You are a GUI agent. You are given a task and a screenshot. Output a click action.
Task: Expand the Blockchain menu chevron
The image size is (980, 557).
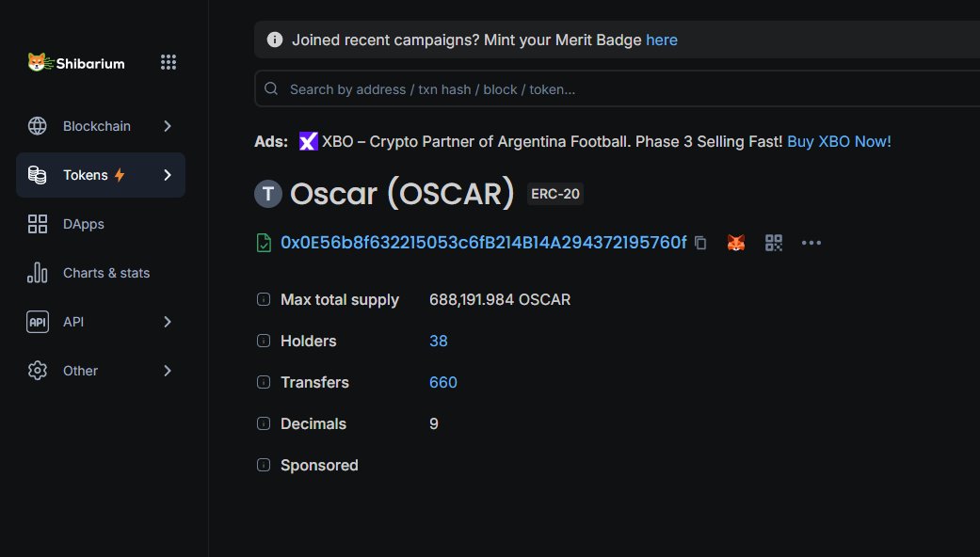click(x=168, y=126)
